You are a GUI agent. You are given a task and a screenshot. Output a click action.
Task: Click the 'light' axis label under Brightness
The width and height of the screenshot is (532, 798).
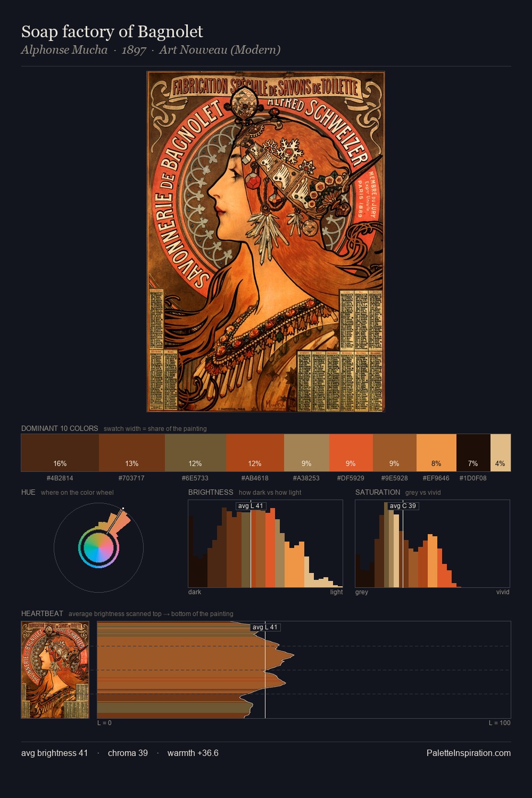[x=337, y=592]
